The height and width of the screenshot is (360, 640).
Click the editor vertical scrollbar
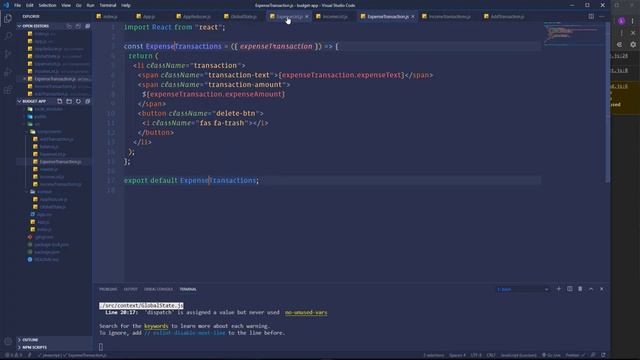click(607, 102)
